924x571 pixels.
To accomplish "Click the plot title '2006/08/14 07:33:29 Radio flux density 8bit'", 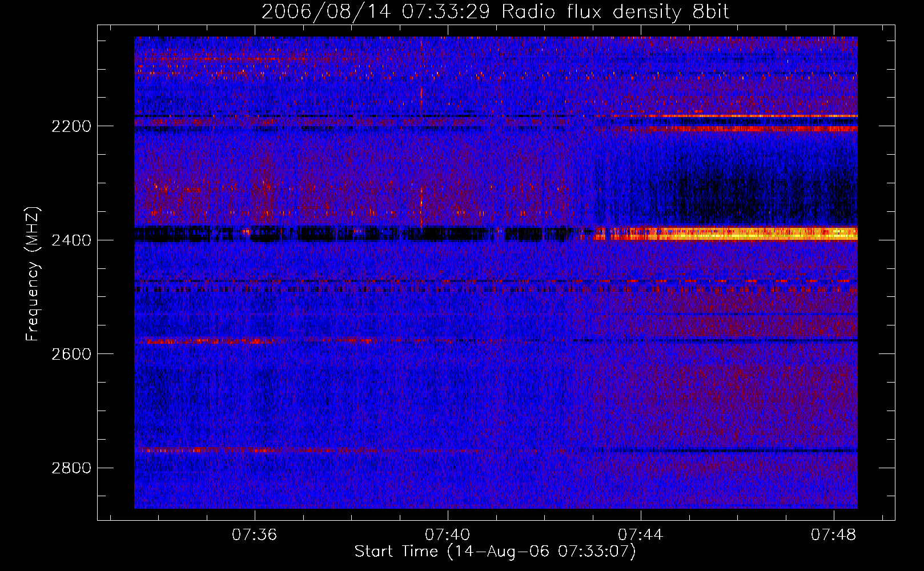I will point(495,12).
